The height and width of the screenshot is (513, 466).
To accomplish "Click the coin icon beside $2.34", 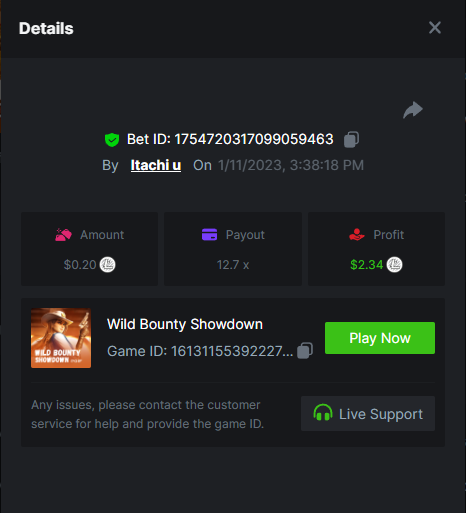I will pos(394,265).
